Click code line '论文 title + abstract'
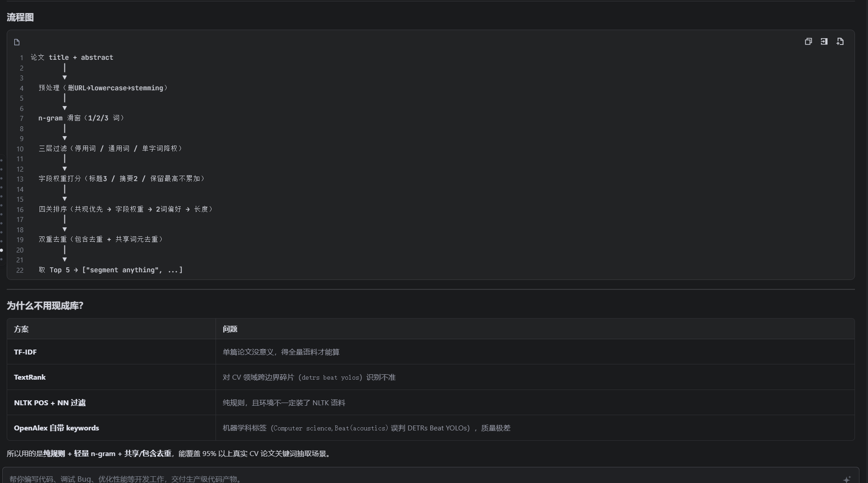The height and width of the screenshot is (483, 868). (x=72, y=58)
